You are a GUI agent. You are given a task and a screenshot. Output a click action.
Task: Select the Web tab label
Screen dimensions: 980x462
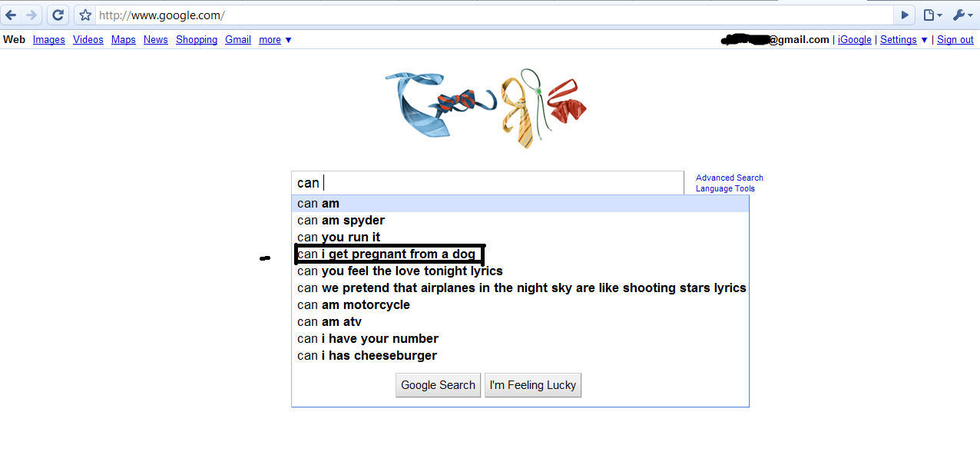point(14,40)
